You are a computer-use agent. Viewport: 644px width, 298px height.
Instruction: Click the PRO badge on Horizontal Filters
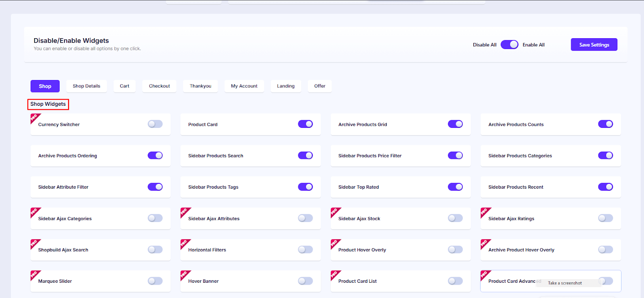tap(185, 243)
